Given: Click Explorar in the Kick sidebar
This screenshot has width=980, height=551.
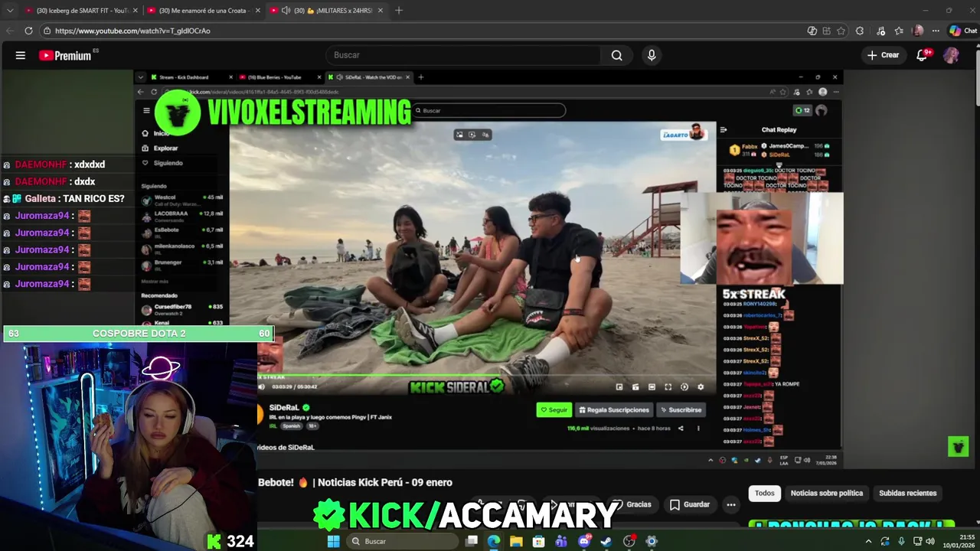Looking at the screenshot, I should pyautogui.click(x=160, y=148).
